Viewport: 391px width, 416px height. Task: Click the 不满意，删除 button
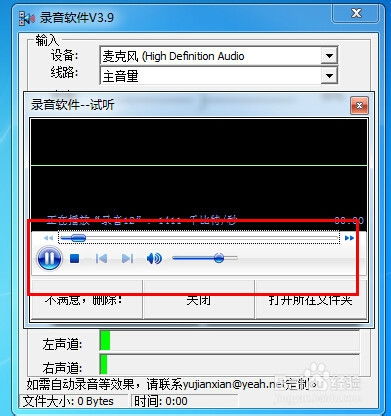(x=87, y=300)
